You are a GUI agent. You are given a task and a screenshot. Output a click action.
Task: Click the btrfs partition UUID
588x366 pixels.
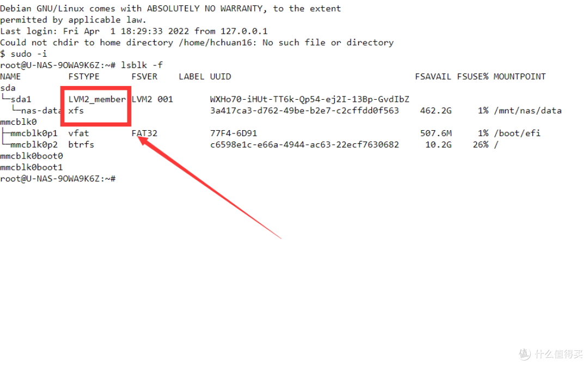[x=304, y=145]
